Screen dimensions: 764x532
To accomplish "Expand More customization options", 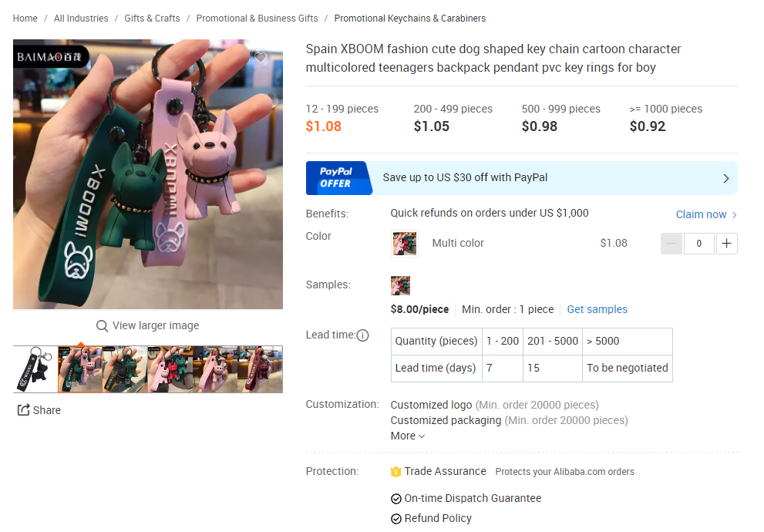I will 408,436.
